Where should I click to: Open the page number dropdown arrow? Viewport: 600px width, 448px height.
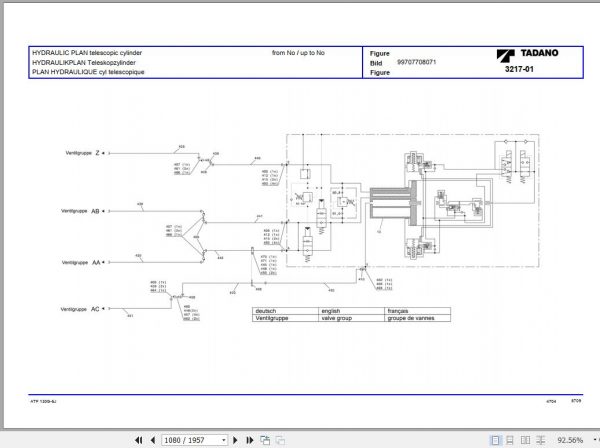tap(224, 440)
